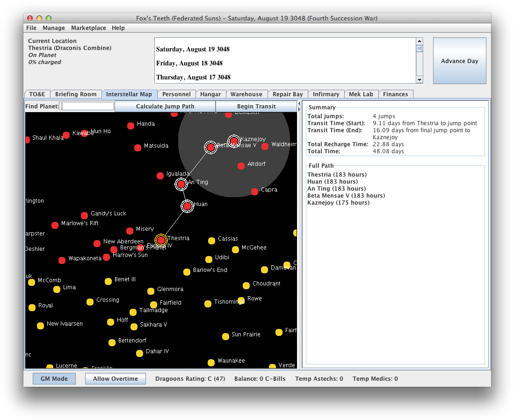
Task: Toggle the Allow Overtime button
Action: (x=115, y=378)
